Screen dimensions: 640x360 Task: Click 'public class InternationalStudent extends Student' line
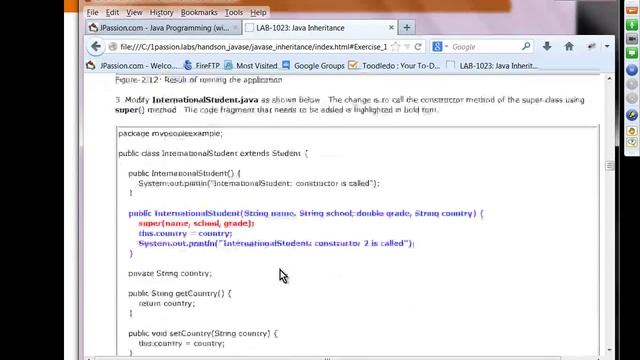213,153
